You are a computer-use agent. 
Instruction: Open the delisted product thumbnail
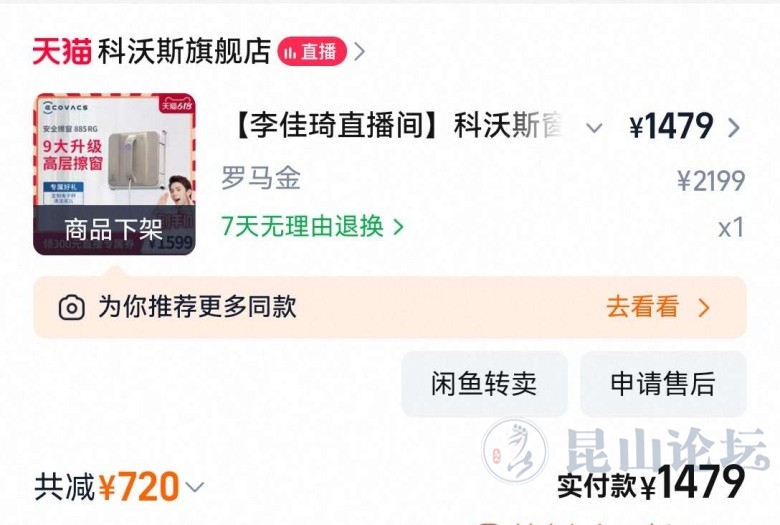pyautogui.click(x=114, y=174)
